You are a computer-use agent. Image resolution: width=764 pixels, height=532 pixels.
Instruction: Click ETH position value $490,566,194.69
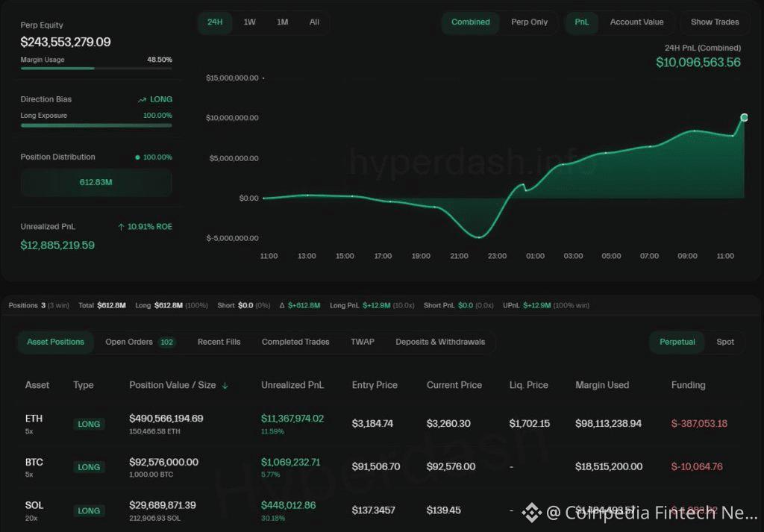coord(166,419)
